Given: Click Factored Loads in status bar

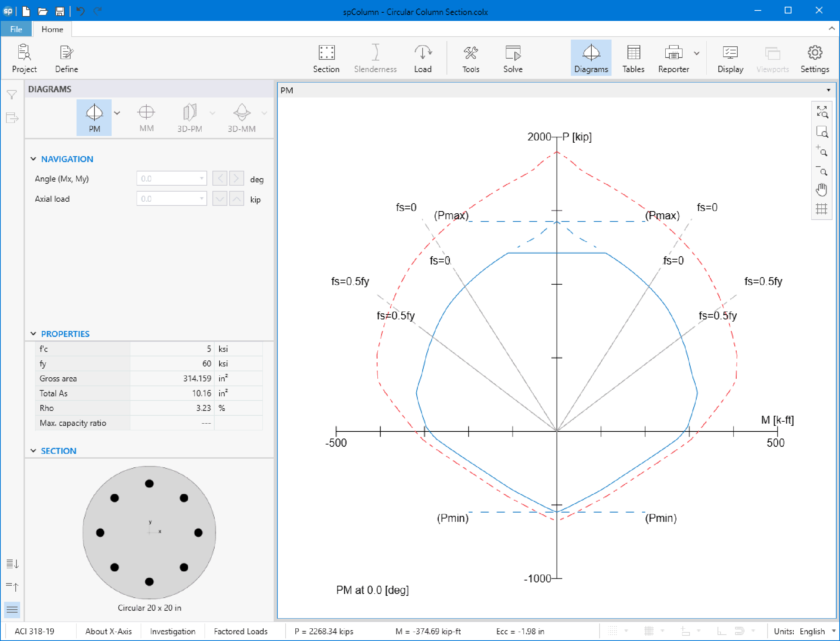Looking at the screenshot, I should [240, 631].
